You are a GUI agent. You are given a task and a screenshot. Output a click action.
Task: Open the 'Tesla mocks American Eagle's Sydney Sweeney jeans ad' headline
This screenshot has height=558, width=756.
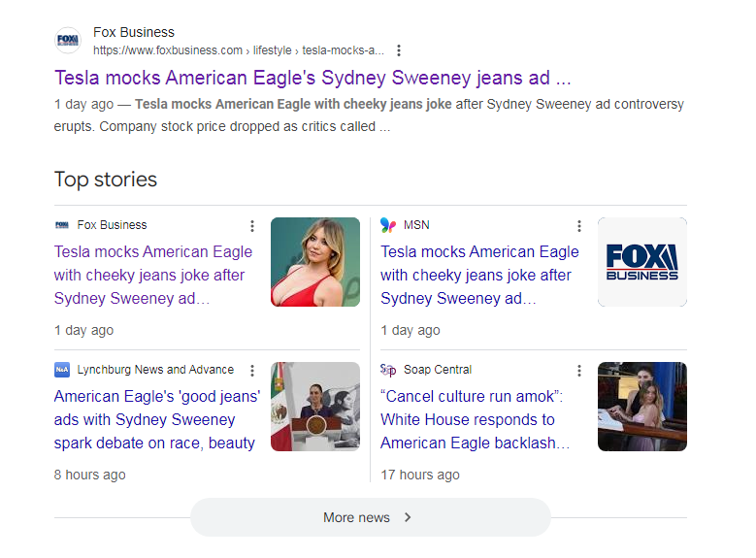tap(312, 78)
